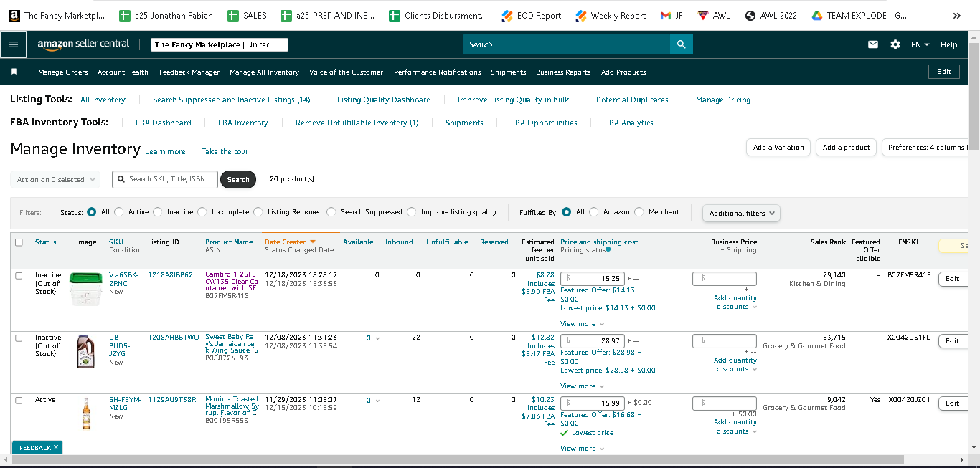Select the Improve listing quality radio button

pyautogui.click(x=412, y=212)
